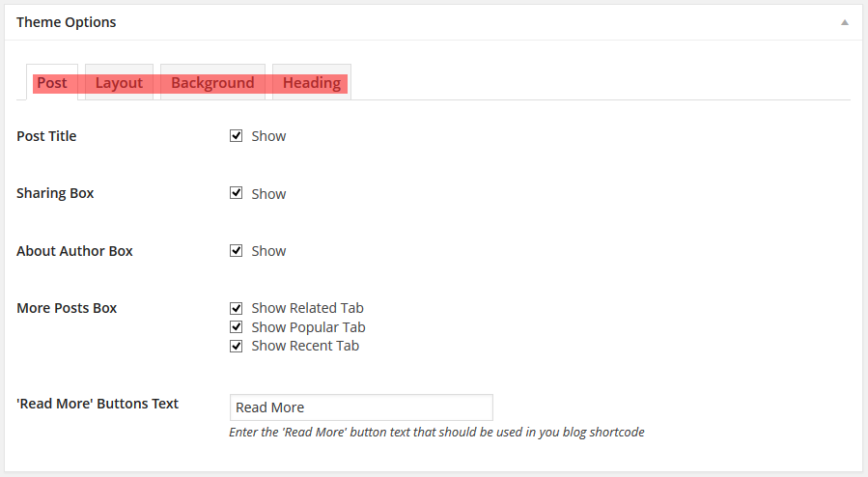Disable the Show Recent Tab checkbox
The width and height of the screenshot is (868, 477).
pos(237,347)
